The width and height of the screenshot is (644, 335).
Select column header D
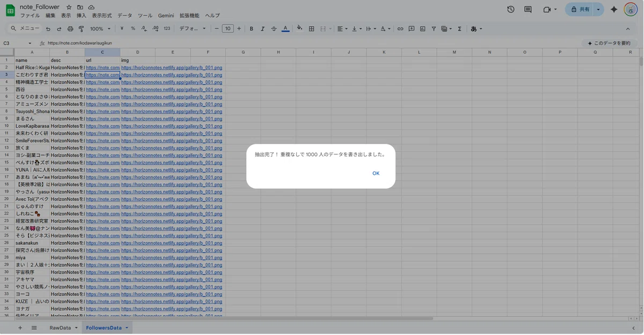click(x=137, y=53)
